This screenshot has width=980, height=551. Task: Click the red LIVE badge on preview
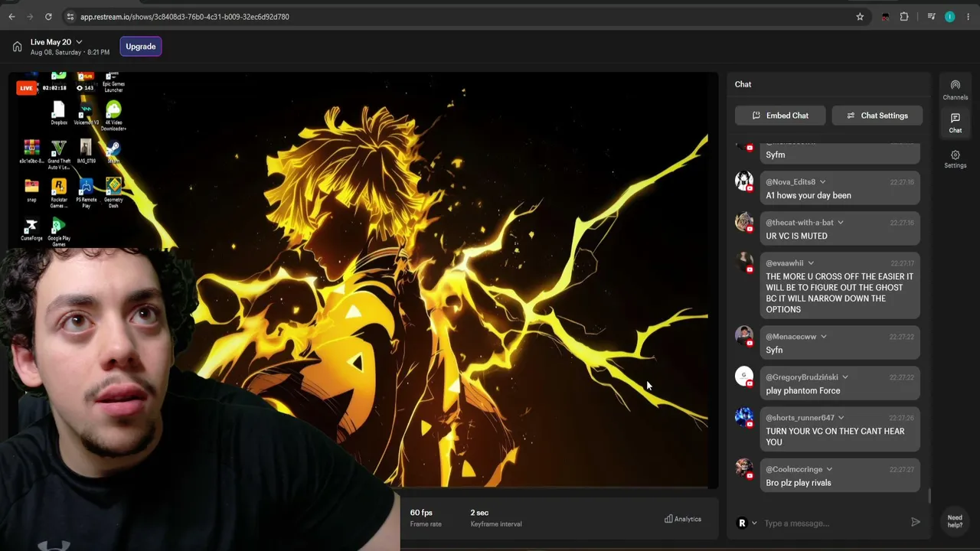click(x=26, y=88)
